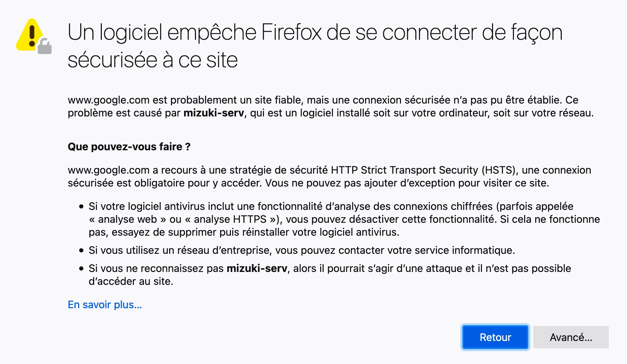This screenshot has height=364, width=627.
Task: Click the antivirus software bullet text
Action: (x=344, y=219)
